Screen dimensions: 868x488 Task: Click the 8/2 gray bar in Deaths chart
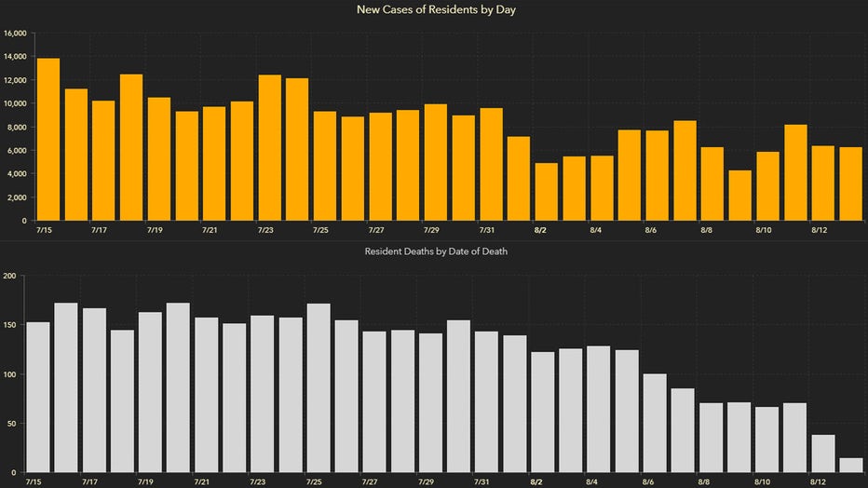(x=542, y=412)
